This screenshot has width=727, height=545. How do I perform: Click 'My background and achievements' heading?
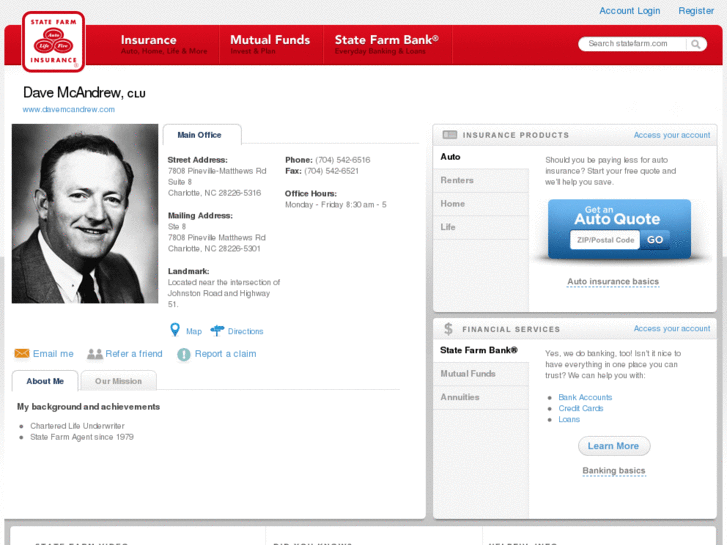[x=89, y=407]
